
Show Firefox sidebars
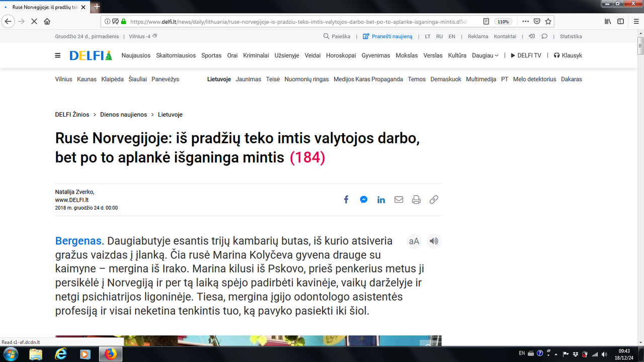click(621, 22)
